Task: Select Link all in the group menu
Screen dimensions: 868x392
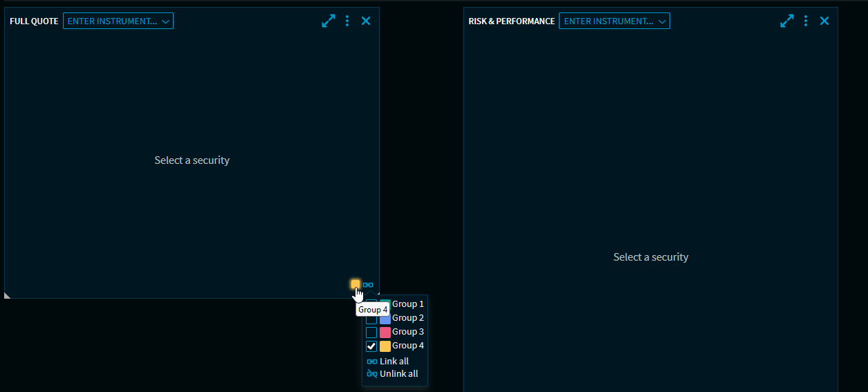Action: point(394,362)
